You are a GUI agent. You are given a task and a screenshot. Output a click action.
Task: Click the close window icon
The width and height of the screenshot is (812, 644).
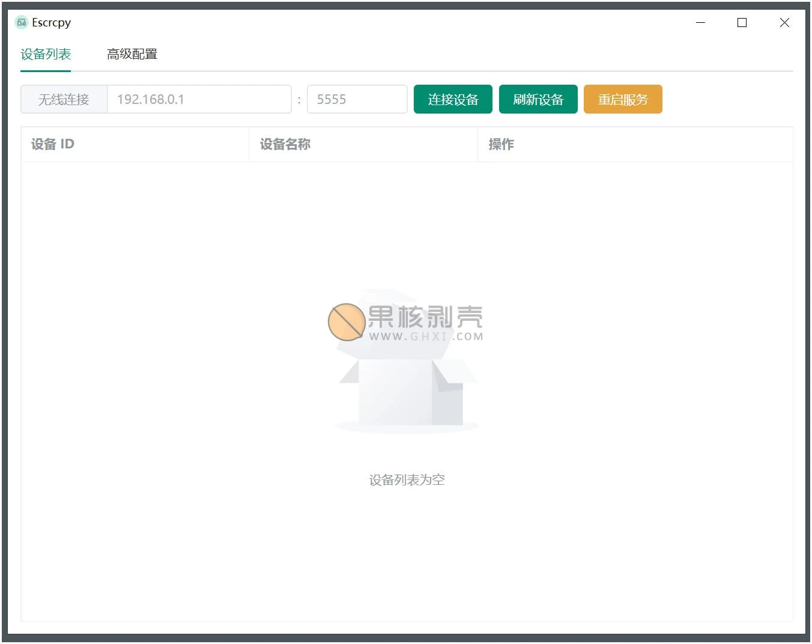(x=784, y=22)
